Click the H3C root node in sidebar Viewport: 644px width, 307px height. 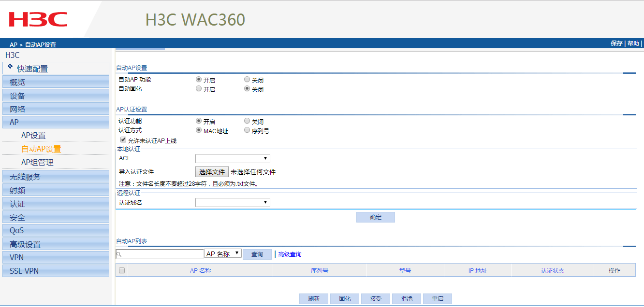[13, 55]
